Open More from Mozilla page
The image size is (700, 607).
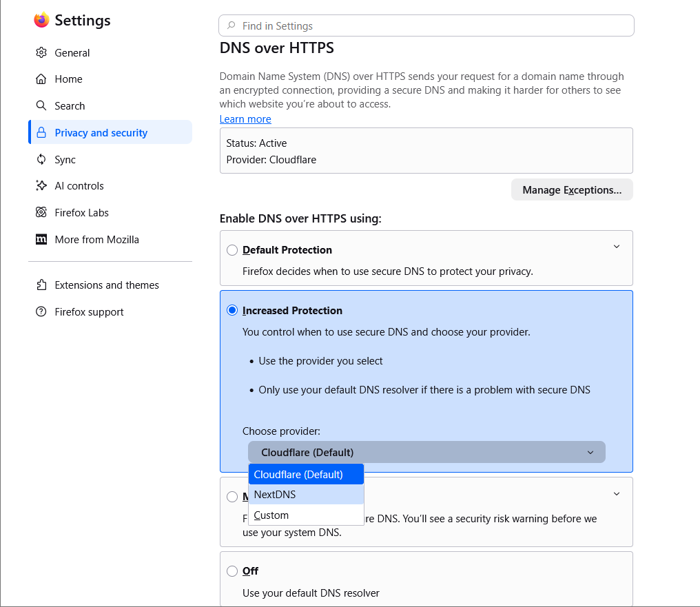tap(110, 239)
